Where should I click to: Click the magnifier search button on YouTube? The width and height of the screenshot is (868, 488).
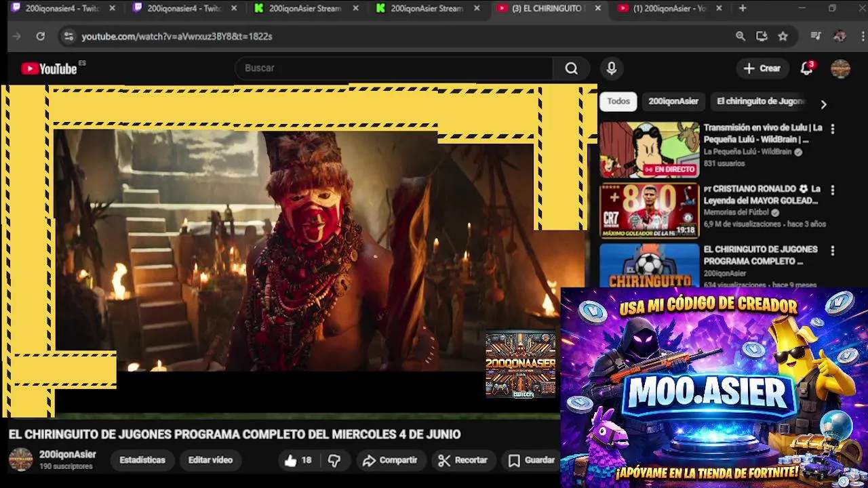[x=571, y=68]
